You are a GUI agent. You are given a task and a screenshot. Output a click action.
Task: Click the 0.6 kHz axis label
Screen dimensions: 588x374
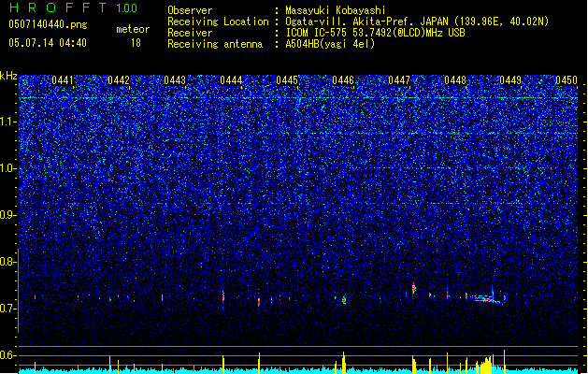[7, 355]
